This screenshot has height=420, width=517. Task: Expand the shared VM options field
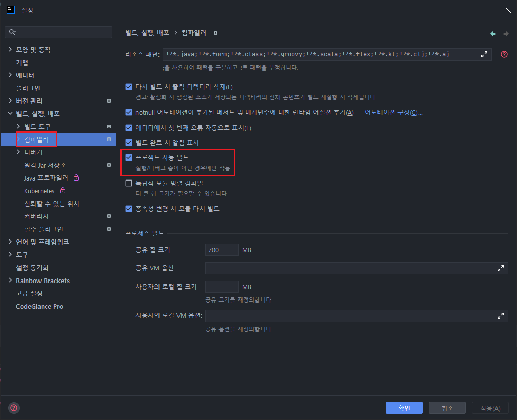point(501,268)
